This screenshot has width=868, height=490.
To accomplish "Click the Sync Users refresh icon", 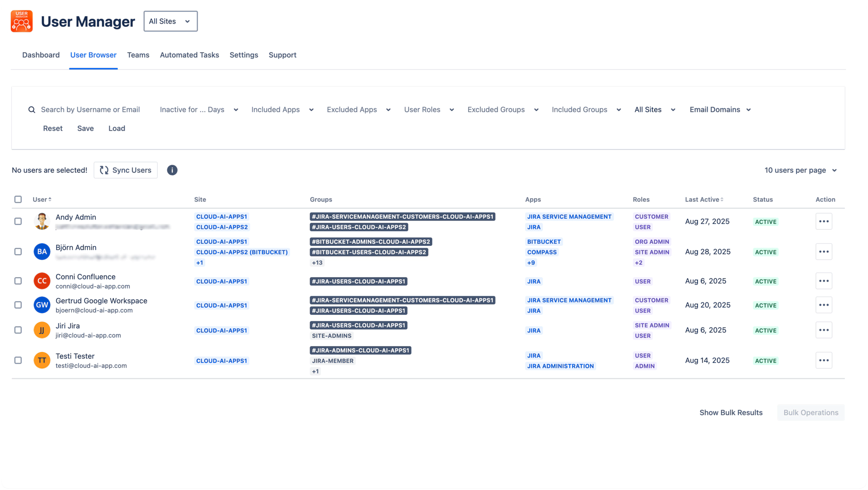I will coord(104,170).
